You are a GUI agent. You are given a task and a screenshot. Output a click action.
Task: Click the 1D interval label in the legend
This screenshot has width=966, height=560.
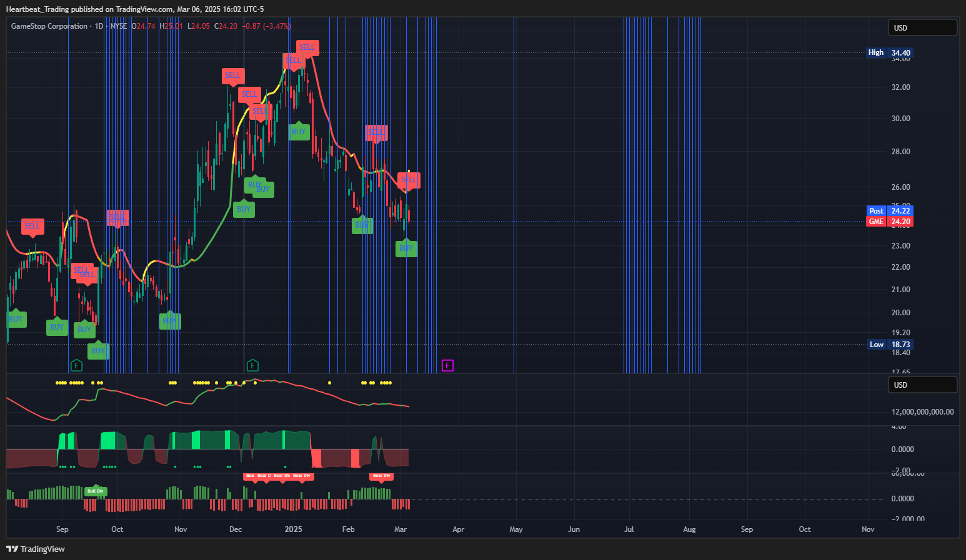coord(99,26)
